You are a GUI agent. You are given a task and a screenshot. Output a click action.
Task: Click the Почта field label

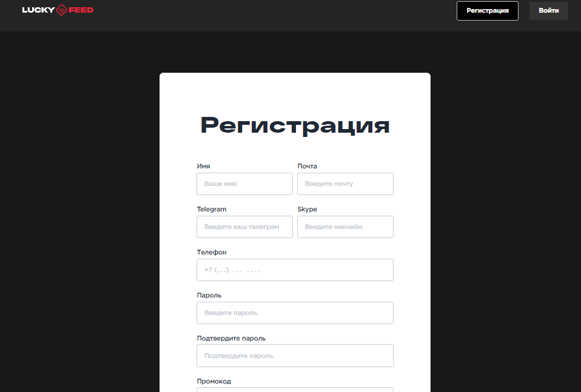click(307, 166)
